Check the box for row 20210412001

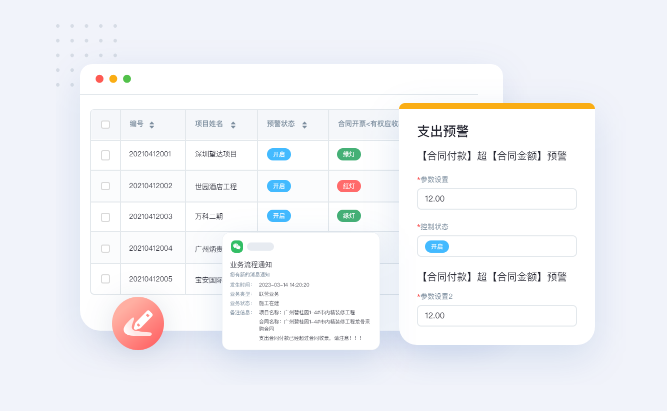106,155
